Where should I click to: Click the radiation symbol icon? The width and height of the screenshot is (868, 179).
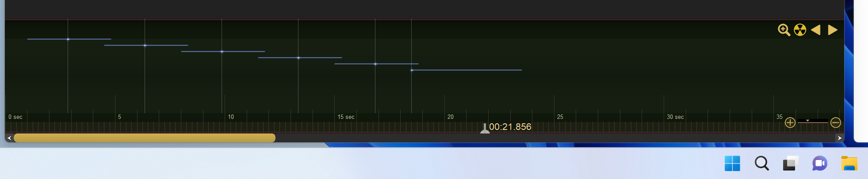point(800,30)
